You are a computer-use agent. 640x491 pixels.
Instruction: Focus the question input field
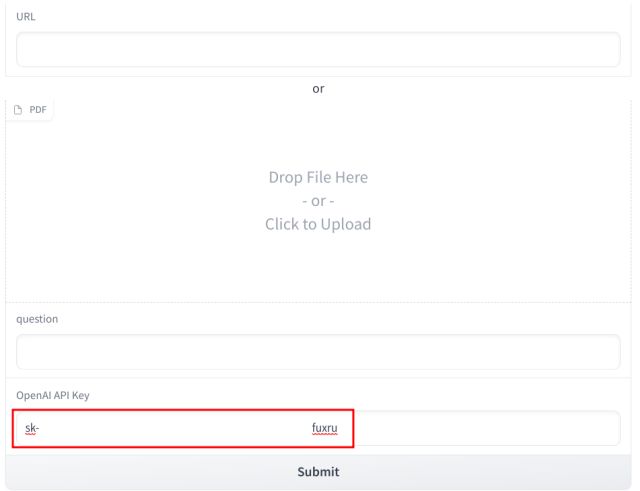(318, 352)
